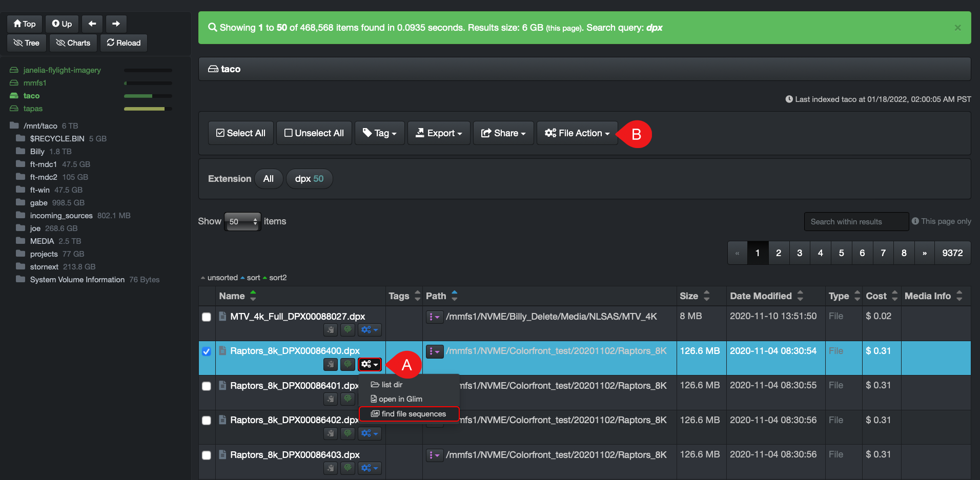Go to results page 9372
The width and height of the screenshot is (980, 480).
[x=952, y=253]
